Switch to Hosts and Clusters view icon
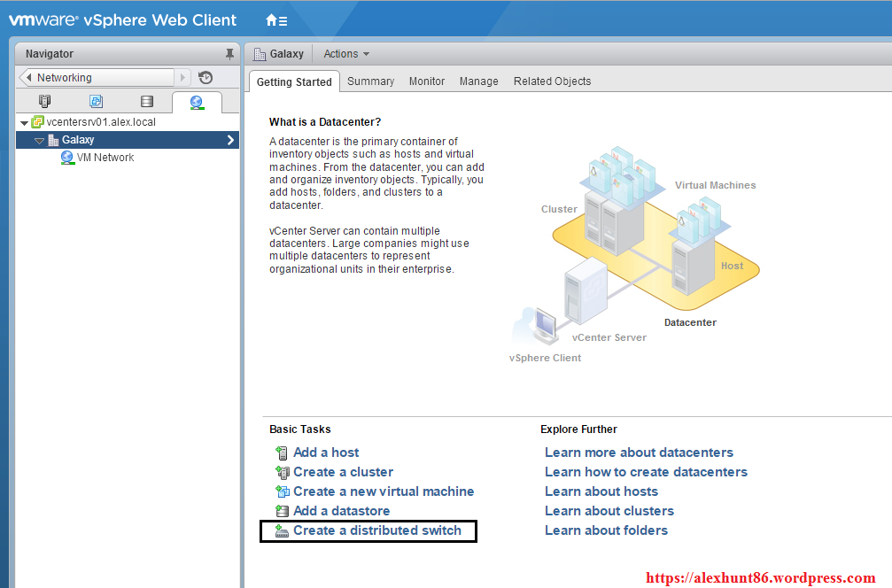892x588 pixels. [x=45, y=102]
